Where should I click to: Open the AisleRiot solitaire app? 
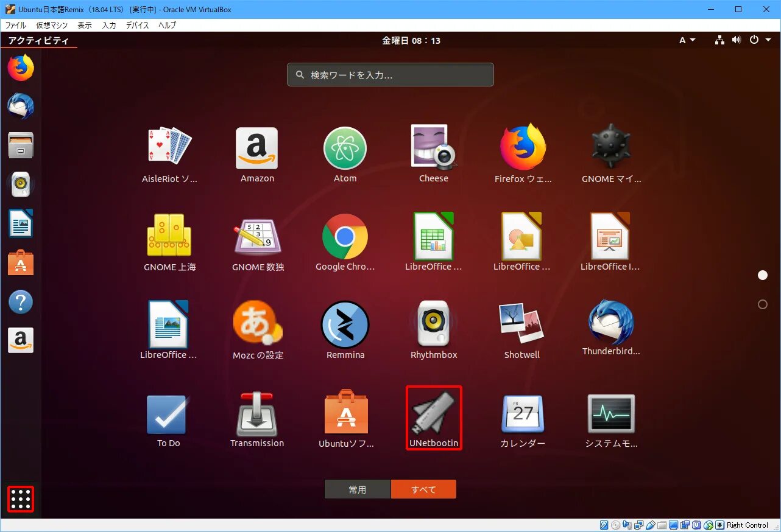click(169, 155)
